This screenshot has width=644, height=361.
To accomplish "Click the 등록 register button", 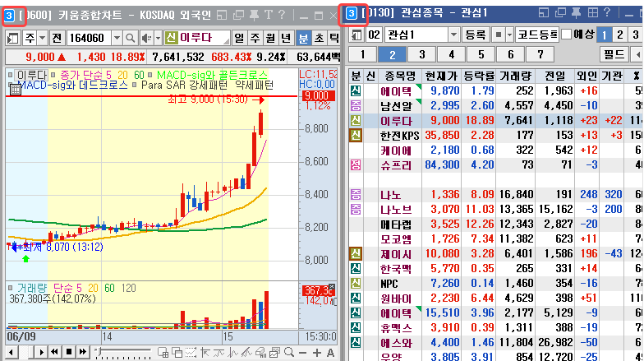I will click(x=476, y=35).
